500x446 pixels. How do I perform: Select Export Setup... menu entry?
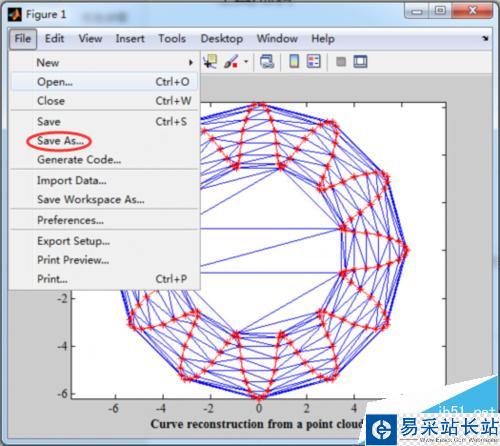pyautogui.click(x=104, y=241)
